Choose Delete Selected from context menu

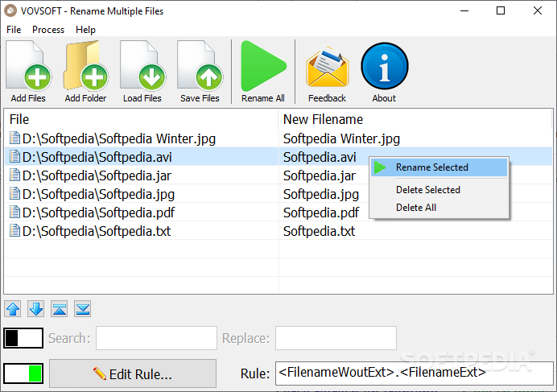coord(439,190)
